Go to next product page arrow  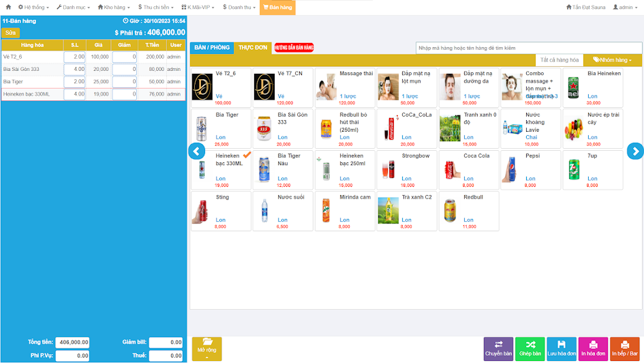(x=635, y=151)
